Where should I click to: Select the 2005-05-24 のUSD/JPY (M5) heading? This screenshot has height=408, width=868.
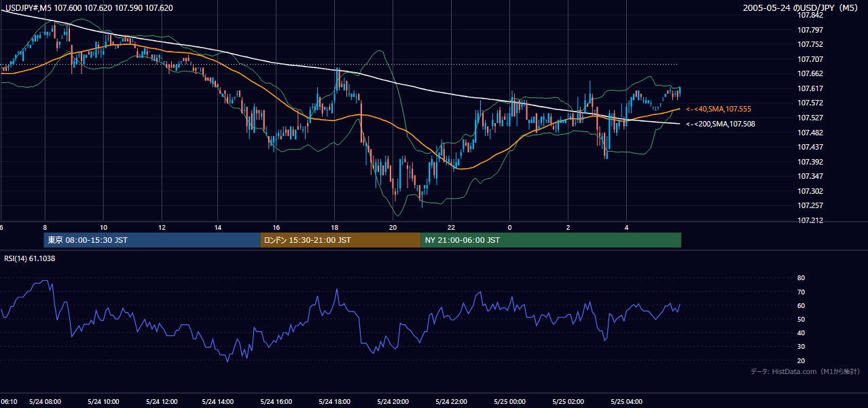[801, 8]
